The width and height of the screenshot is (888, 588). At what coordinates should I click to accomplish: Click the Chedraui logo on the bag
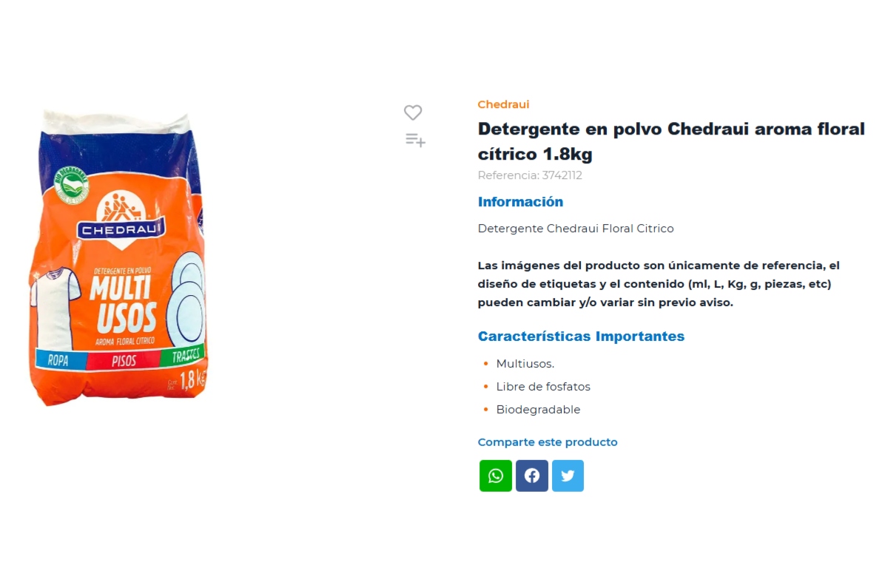(122, 216)
